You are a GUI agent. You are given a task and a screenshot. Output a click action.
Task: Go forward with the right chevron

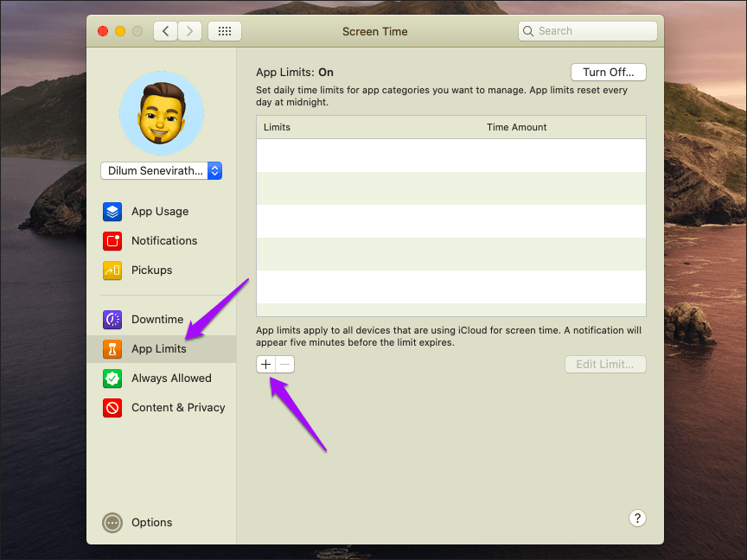point(189,31)
